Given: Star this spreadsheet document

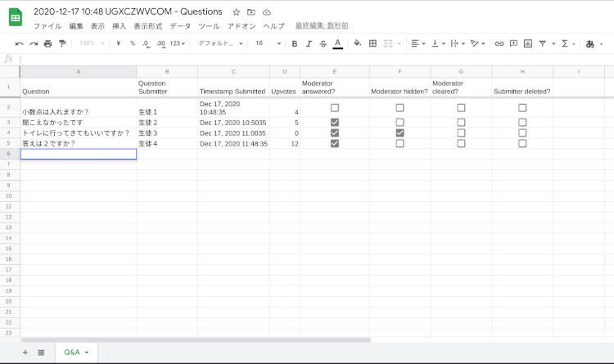Looking at the screenshot, I should click(x=237, y=12).
